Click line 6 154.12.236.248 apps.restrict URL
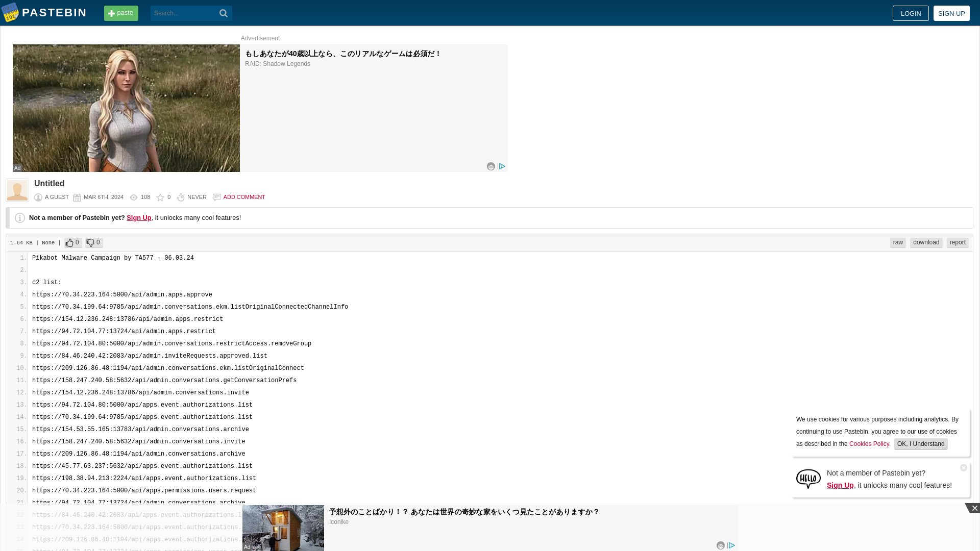 (x=128, y=319)
